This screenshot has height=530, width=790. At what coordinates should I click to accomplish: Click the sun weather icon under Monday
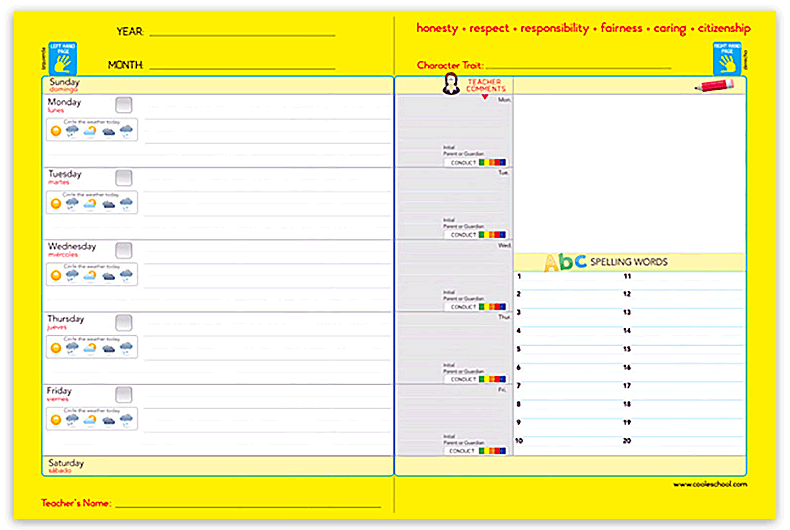[x=56, y=131]
